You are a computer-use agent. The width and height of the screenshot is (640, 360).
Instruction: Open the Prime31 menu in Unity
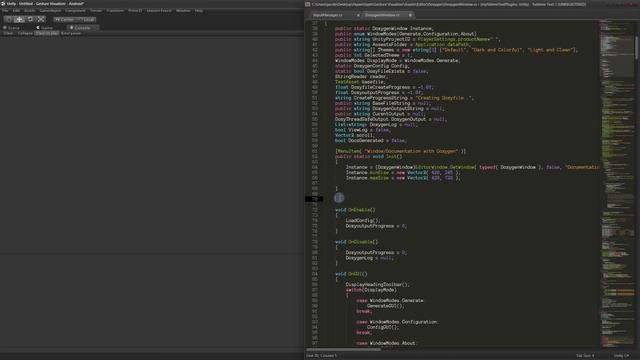click(x=135, y=11)
